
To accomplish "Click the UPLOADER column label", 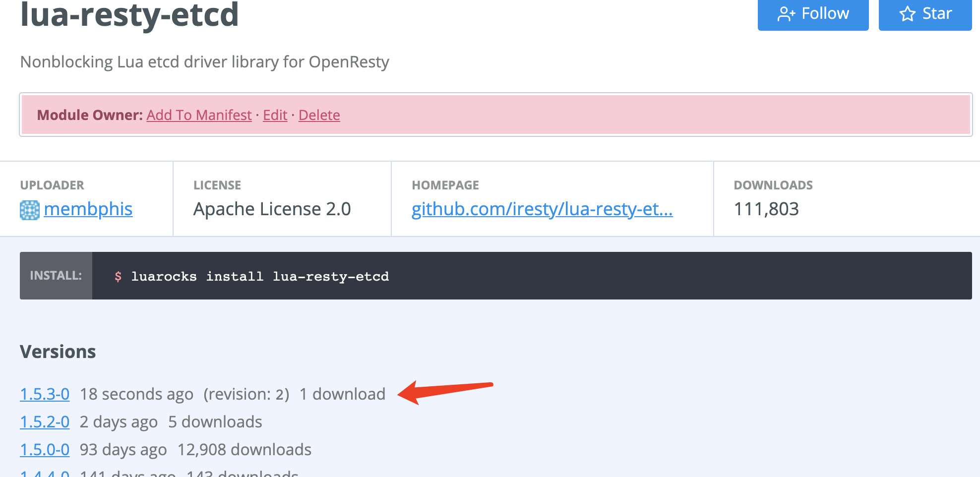I will pyautogui.click(x=52, y=185).
